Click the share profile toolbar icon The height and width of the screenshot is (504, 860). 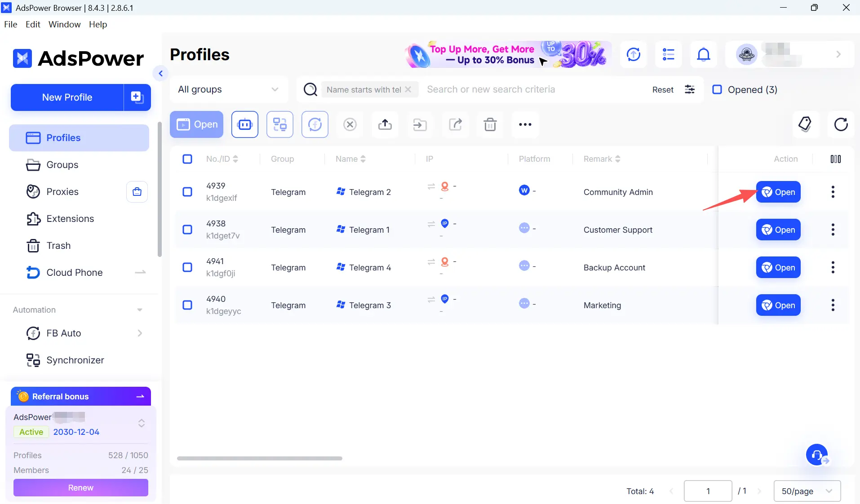tap(455, 124)
